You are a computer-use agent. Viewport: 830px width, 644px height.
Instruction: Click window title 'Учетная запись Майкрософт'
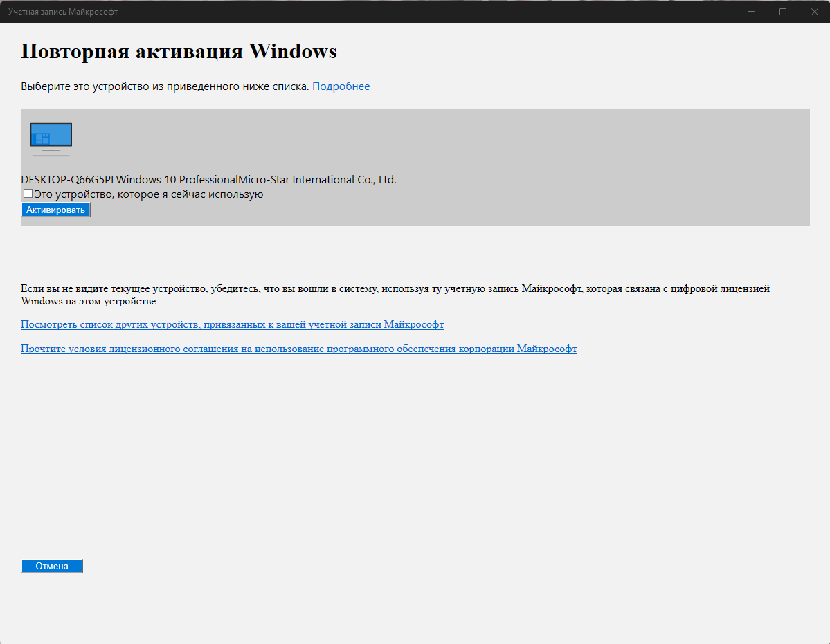pyautogui.click(x=63, y=12)
